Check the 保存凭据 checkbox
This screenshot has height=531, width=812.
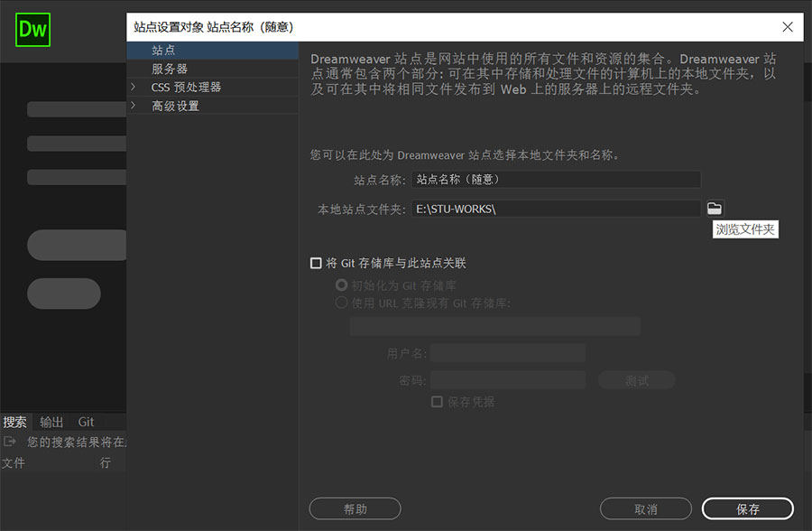click(x=437, y=402)
